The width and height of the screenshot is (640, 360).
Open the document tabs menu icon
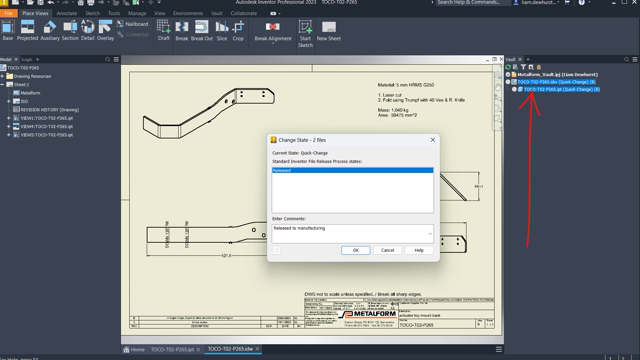click(499, 349)
